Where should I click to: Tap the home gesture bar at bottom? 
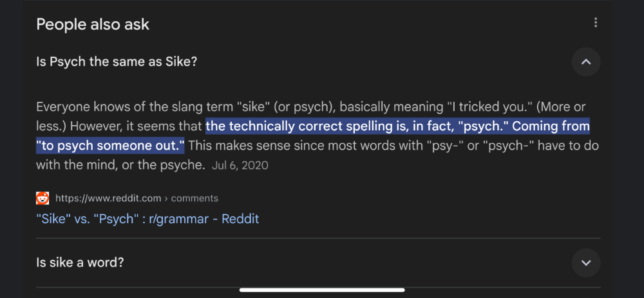[x=322, y=290]
